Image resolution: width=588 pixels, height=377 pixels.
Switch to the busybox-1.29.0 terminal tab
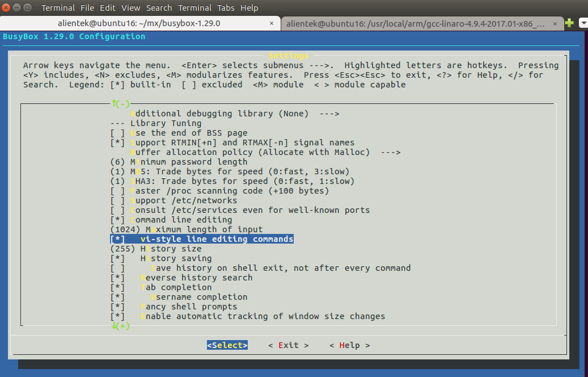[139, 23]
